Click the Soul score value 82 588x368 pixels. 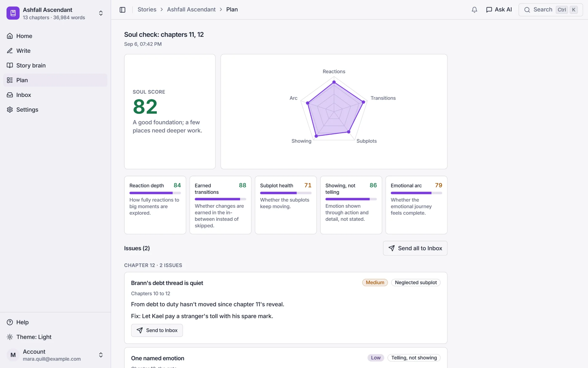pos(145,106)
